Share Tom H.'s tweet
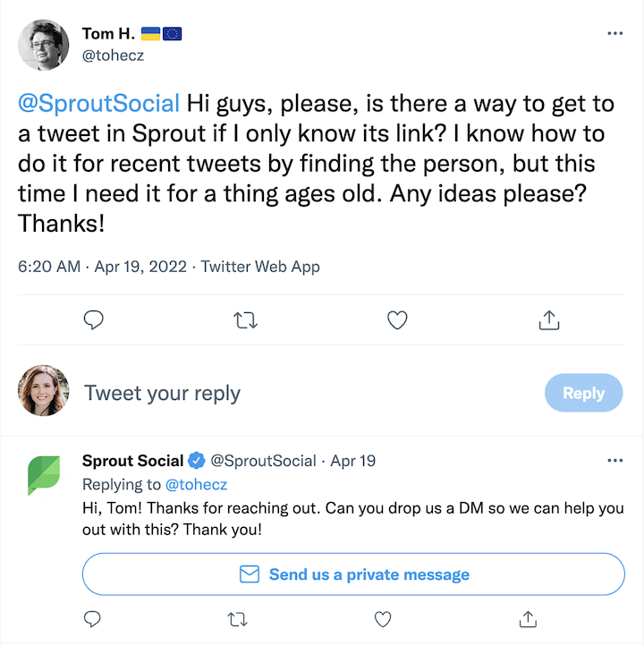This screenshot has height=646, width=644. pyautogui.click(x=549, y=319)
